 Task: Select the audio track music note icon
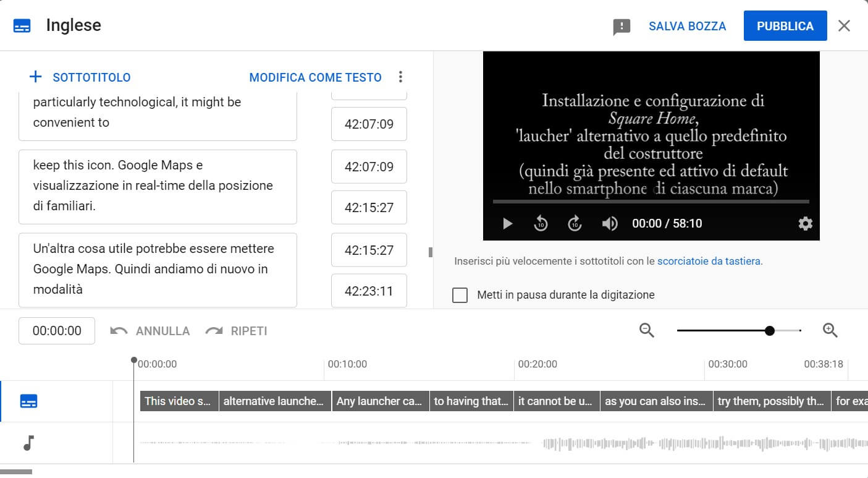coord(28,443)
